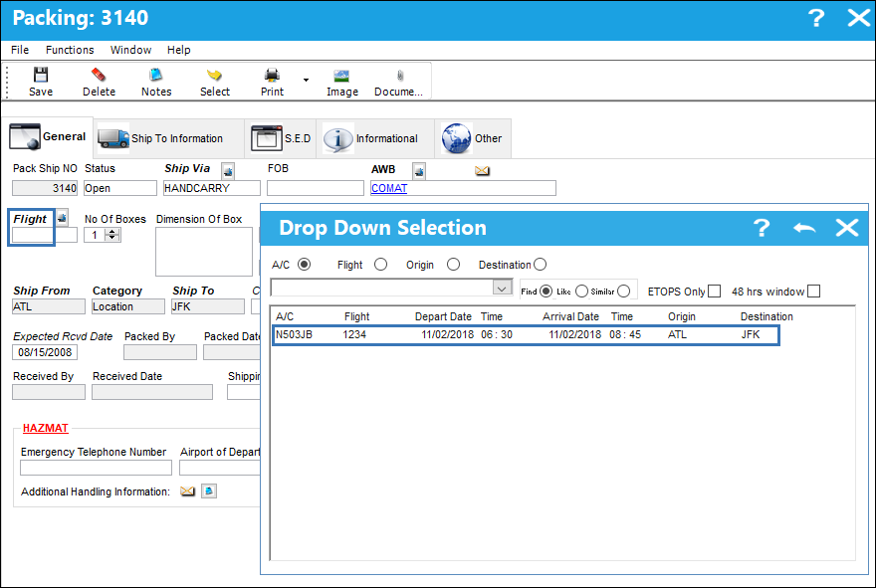Open the Help menu
This screenshot has width=876, height=588.
179,50
